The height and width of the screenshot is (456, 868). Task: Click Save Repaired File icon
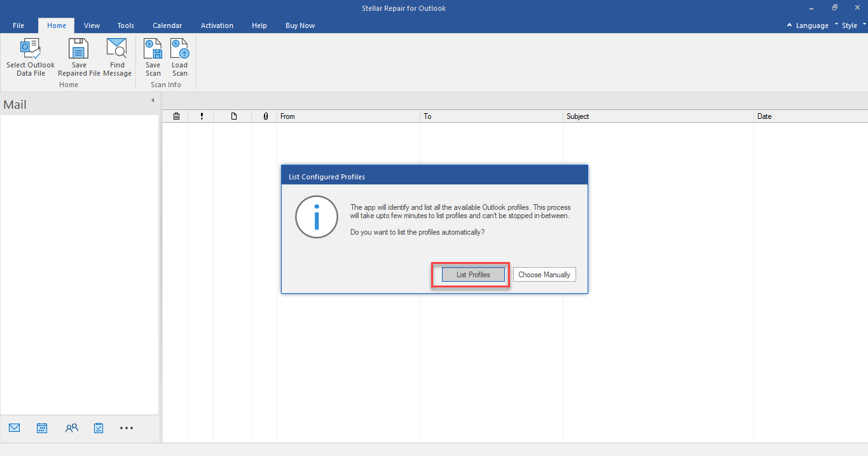79,49
